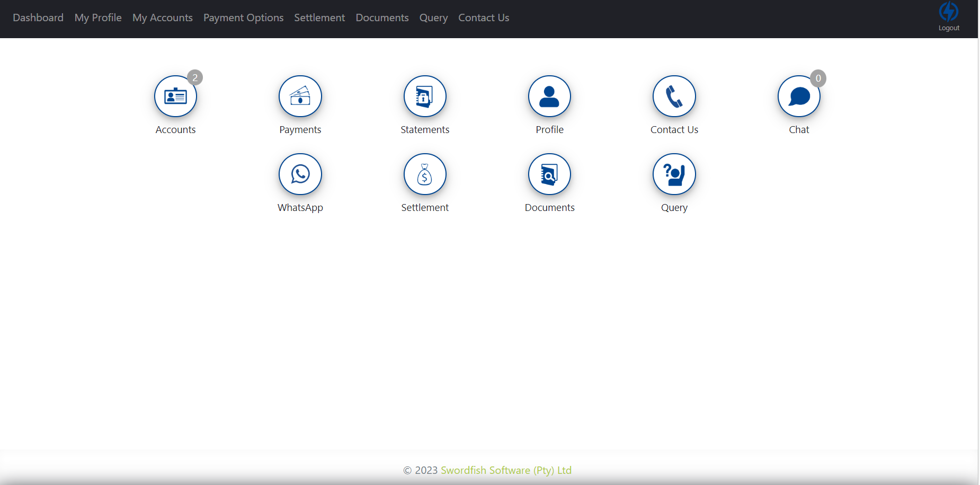Click the Documents search icon
This screenshot has width=980, height=485.
(x=549, y=174)
